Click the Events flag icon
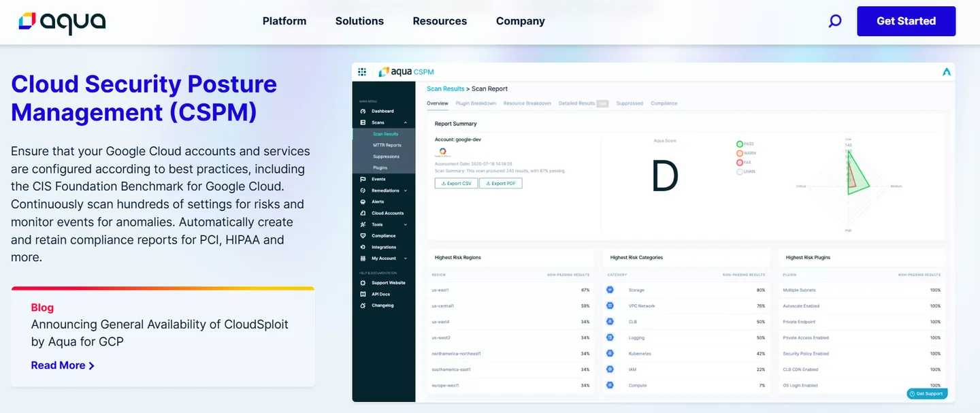The width and height of the screenshot is (980, 413). 363,179
